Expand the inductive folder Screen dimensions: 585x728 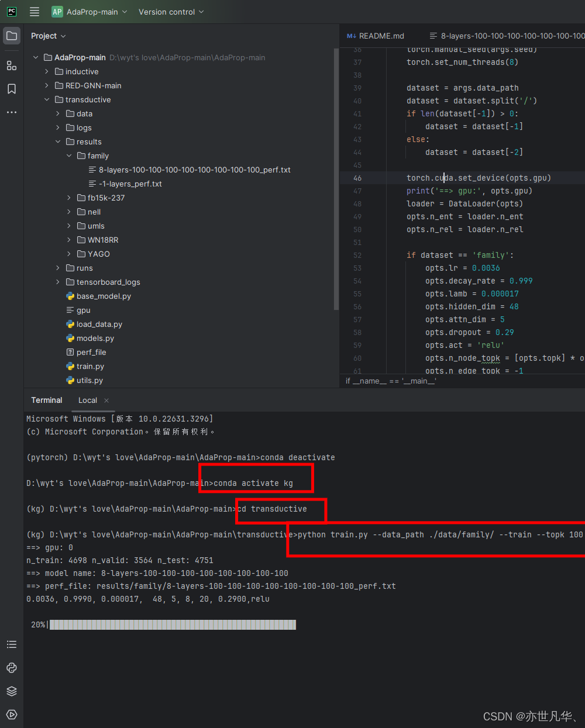47,71
